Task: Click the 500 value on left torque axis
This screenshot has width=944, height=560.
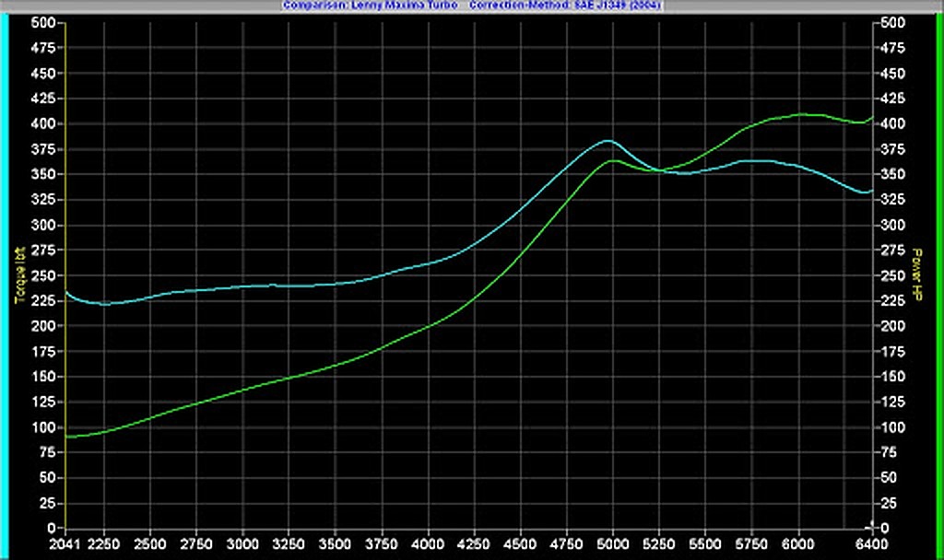Action: tap(43, 23)
